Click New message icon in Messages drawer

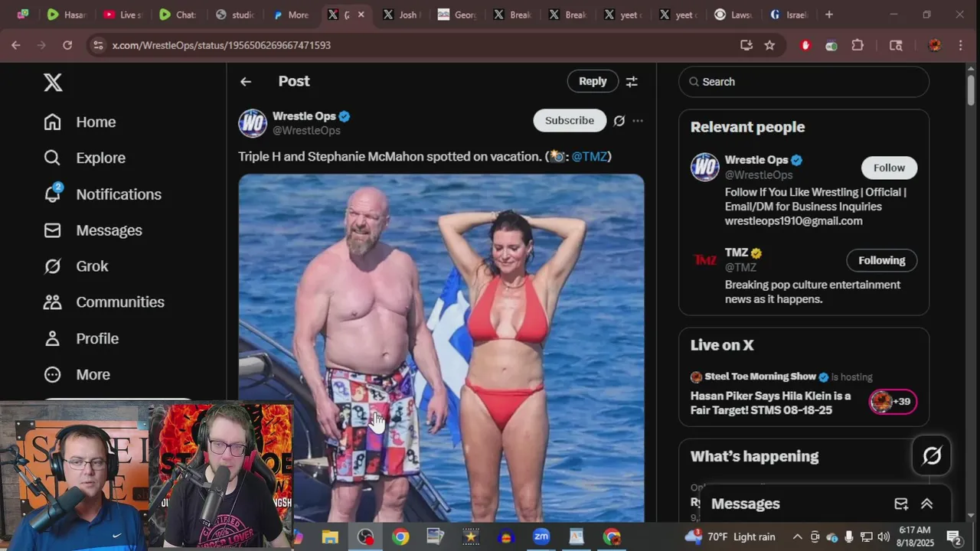pos(901,504)
